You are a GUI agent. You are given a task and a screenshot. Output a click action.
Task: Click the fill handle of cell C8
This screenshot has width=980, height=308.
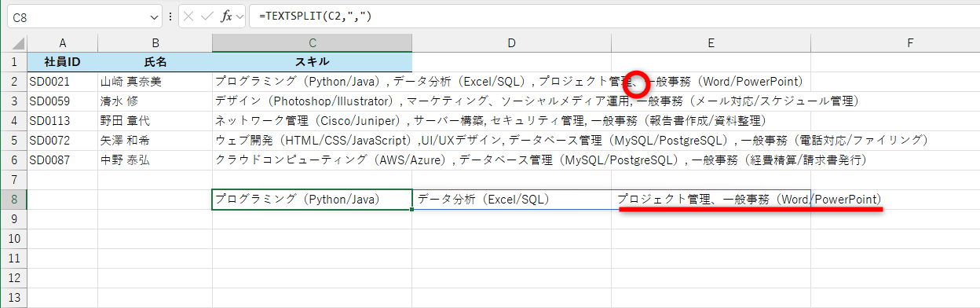point(411,210)
